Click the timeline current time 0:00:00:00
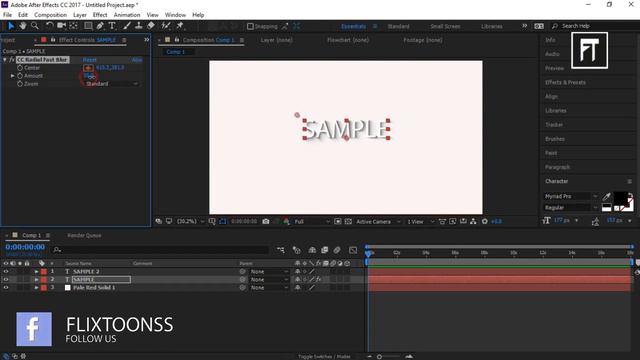640x360 pixels. pos(25,247)
